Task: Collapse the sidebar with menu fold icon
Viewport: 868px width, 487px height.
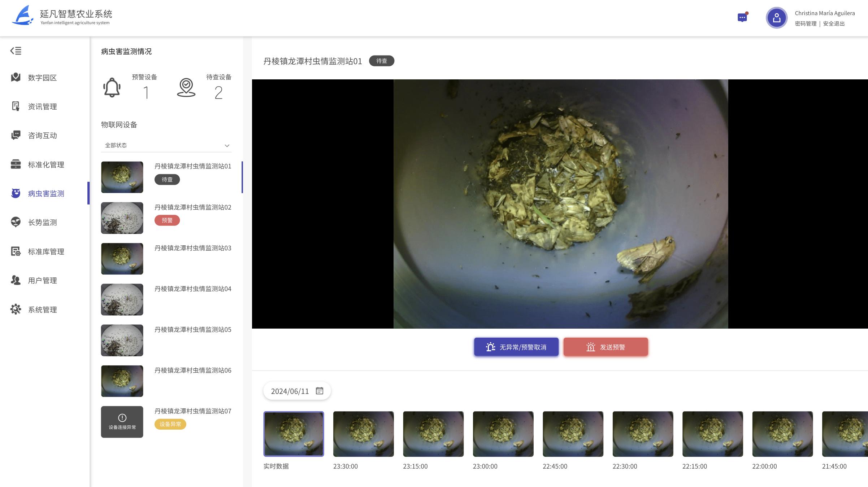Action: (16, 51)
